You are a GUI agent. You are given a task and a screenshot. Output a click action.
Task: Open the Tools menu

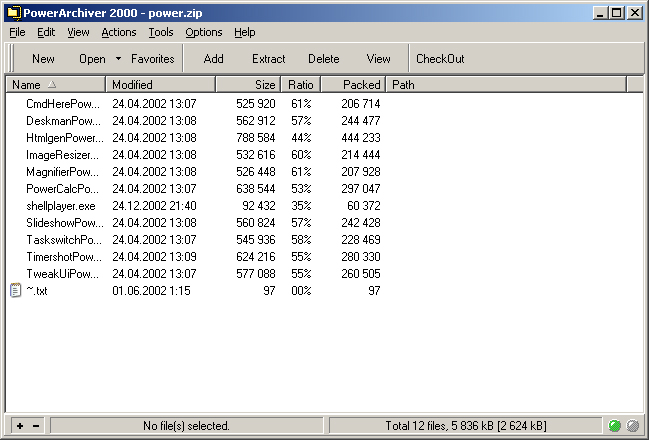click(161, 32)
